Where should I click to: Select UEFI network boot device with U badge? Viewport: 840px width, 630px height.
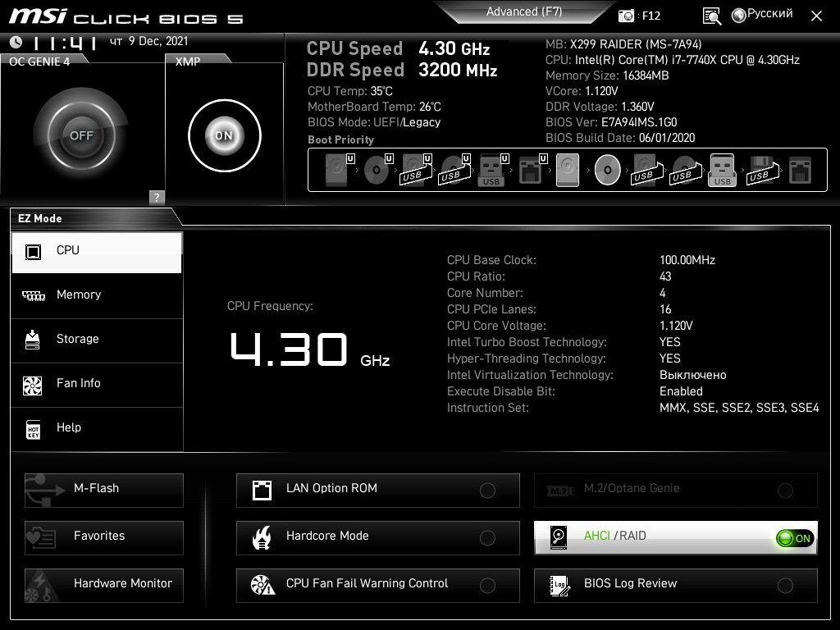tap(532, 170)
